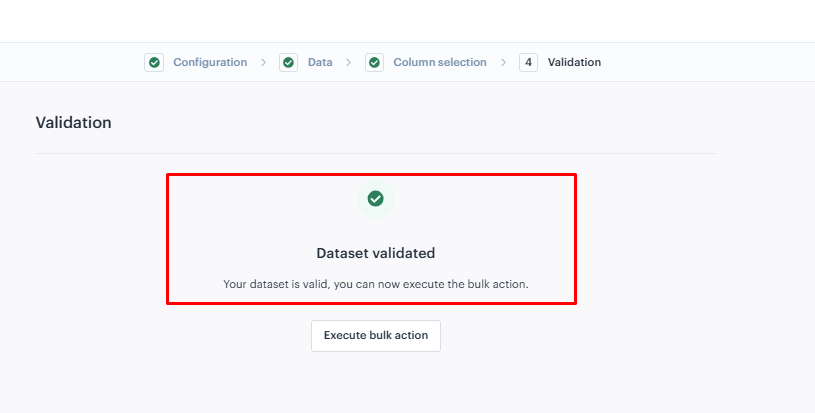Click the Configuration step checkmark icon
This screenshot has height=413, width=815.
click(154, 62)
